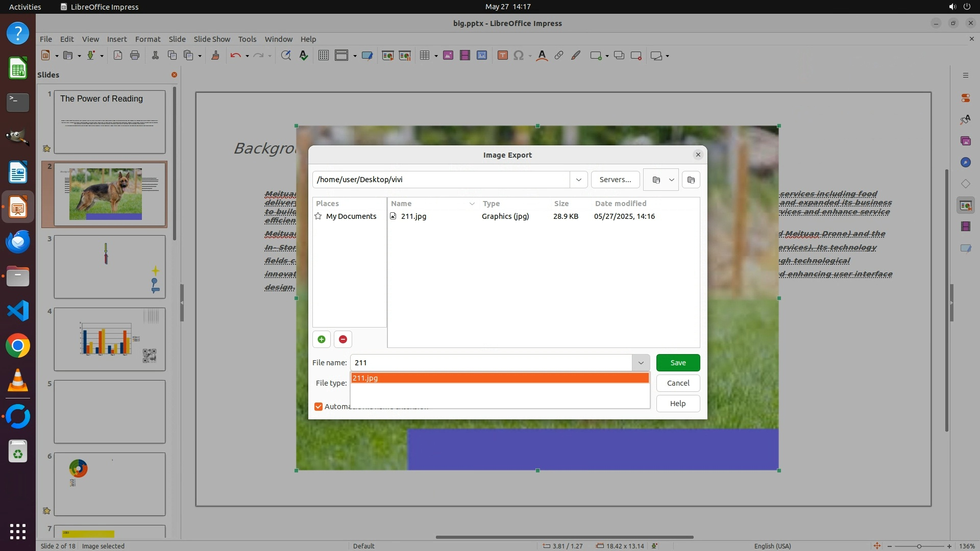Click the red remove place icon
Image resolution: width=980 pixels, height=551 pixels.
[x=343, y=339]
